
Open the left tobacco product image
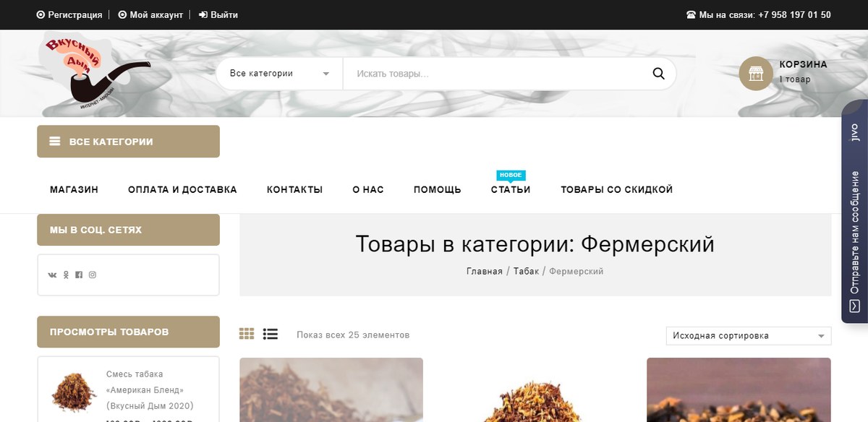(331, 390)
